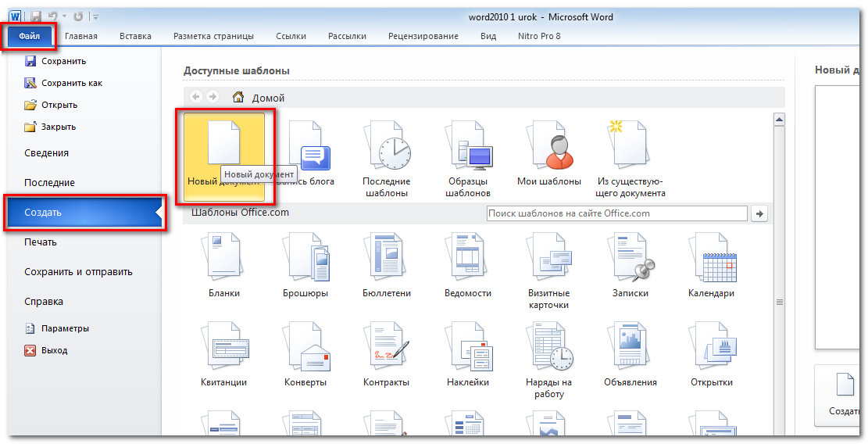Click the templates list scroll-up arrow
This screenshot has width=868, height=444.
point(780,119)
